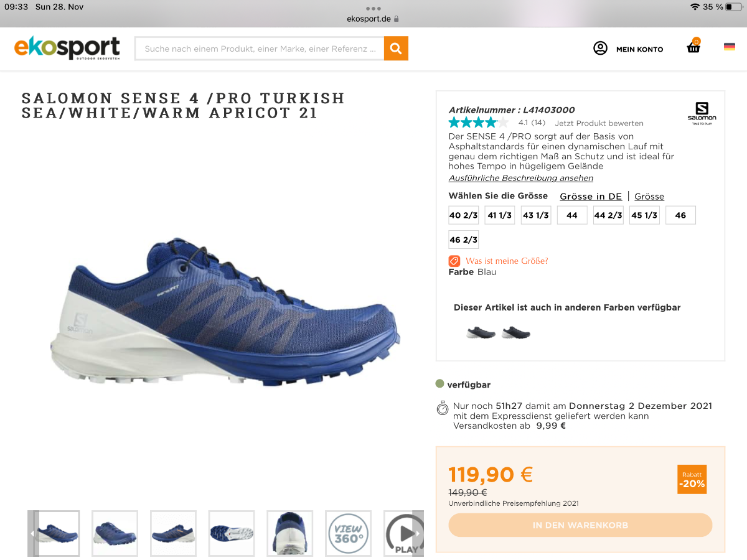Switch to the Grösse size tab
This screenshot has height=560, width=747.
click(649, 197)
